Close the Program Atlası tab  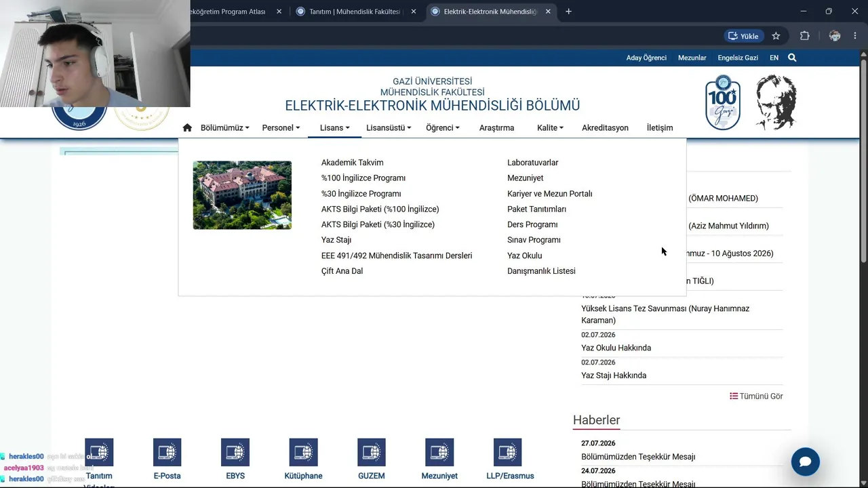click(279, 12)
